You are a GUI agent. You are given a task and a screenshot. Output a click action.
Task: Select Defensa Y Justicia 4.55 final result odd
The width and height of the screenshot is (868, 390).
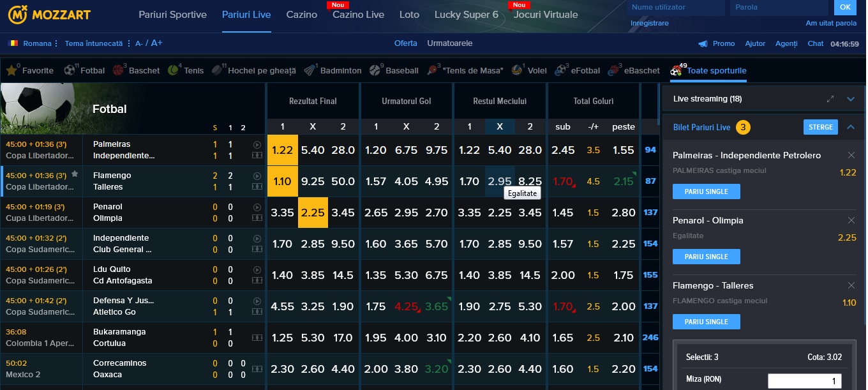coord(282,306)
